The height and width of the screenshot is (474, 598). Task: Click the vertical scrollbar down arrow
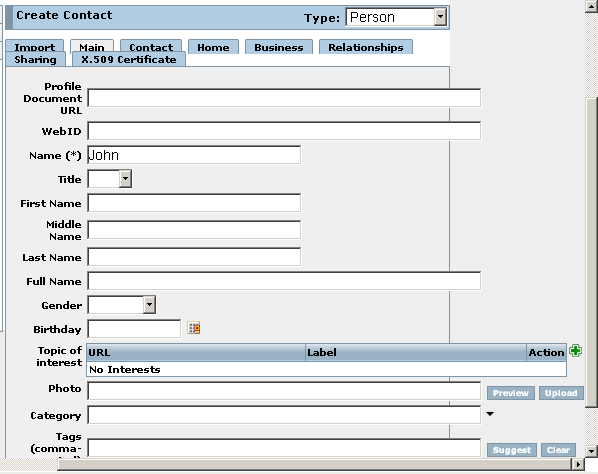tap(592, 451)
